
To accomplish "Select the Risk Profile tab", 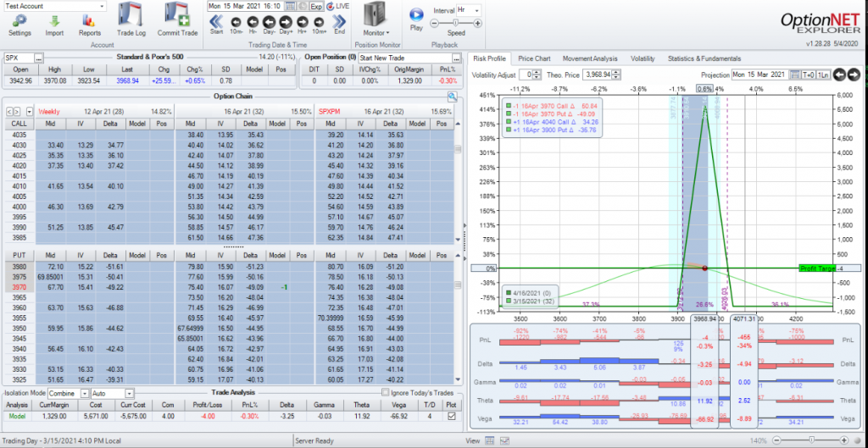I will coord(489,58).
